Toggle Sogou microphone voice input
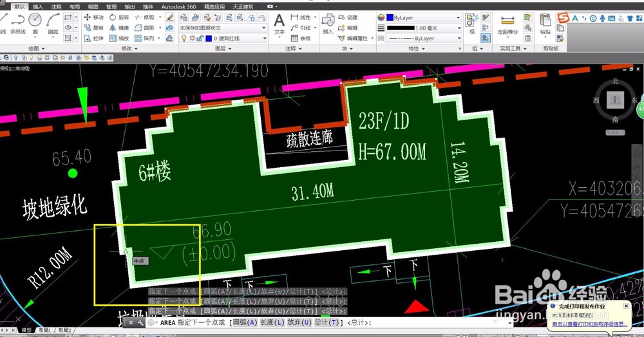The height and width of the screenshot is (337, 644). pos(603,18)
